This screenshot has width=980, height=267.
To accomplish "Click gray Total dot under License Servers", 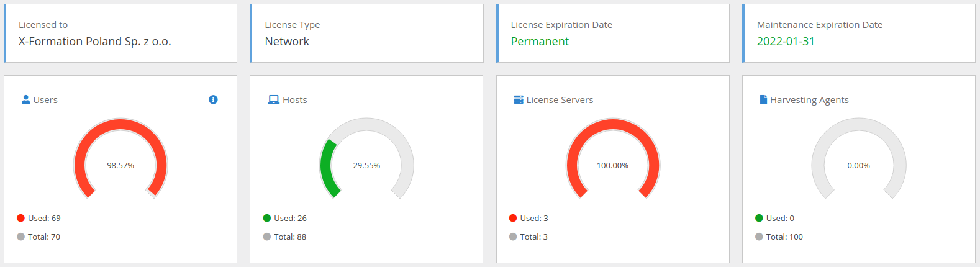I will pyautogui.click(x=513, y=237).
